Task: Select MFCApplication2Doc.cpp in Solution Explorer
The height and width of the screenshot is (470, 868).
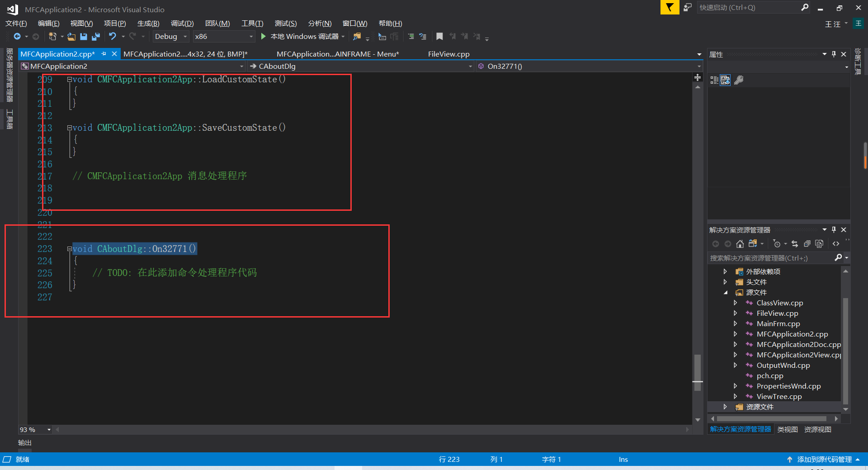Action: coord(799,344)
